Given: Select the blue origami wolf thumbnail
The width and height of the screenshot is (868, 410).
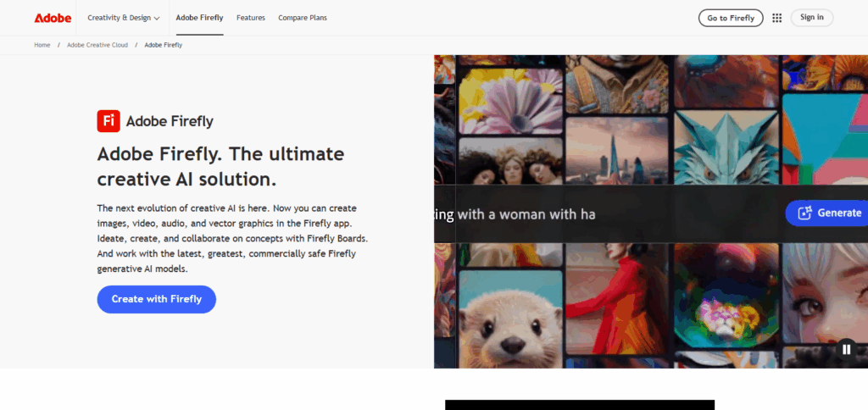Looking at the screenshot, I should (726, 147).
